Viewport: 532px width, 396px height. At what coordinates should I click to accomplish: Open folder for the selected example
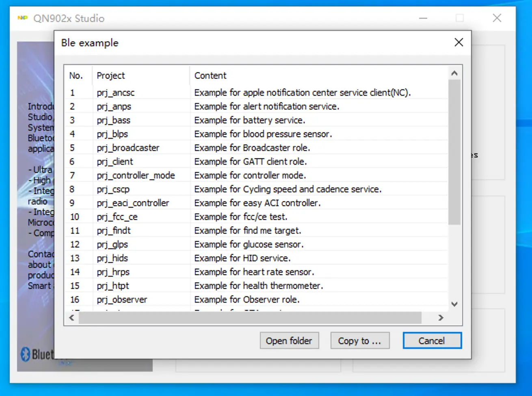pyautogui.click(x=289, y=340)
